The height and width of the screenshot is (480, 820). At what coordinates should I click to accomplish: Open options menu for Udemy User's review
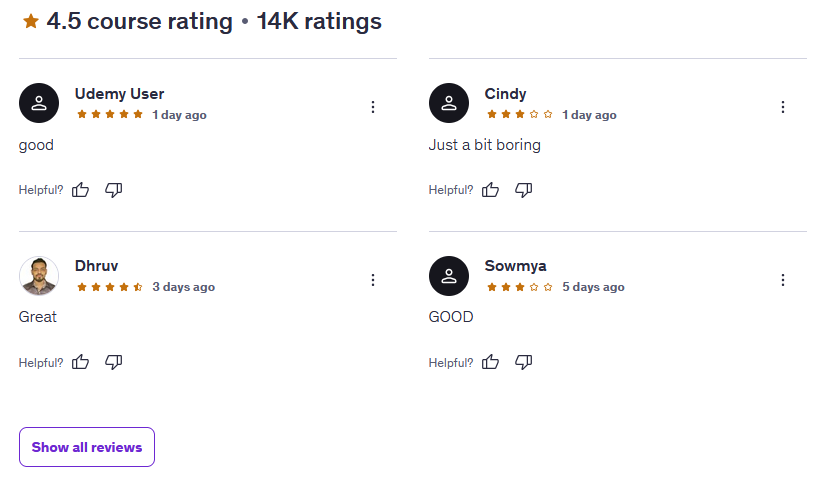click(373, 107)
